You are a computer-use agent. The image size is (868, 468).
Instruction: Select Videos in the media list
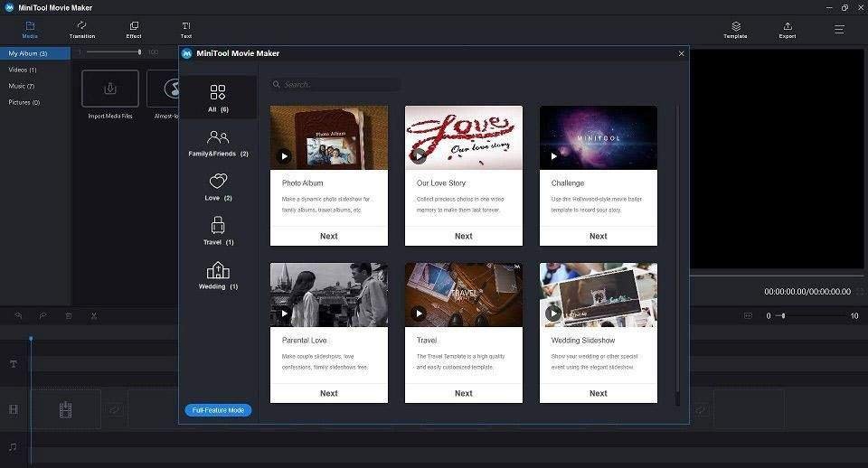click(x=23, y=70)
